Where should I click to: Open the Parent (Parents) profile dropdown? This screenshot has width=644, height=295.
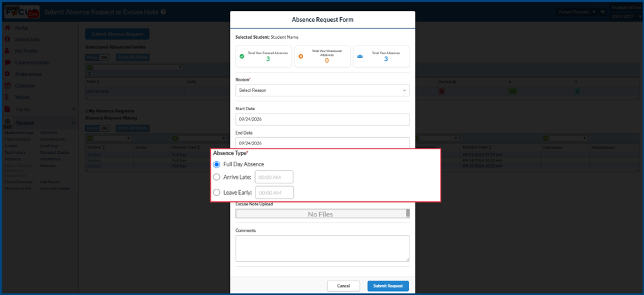[577, 12]
